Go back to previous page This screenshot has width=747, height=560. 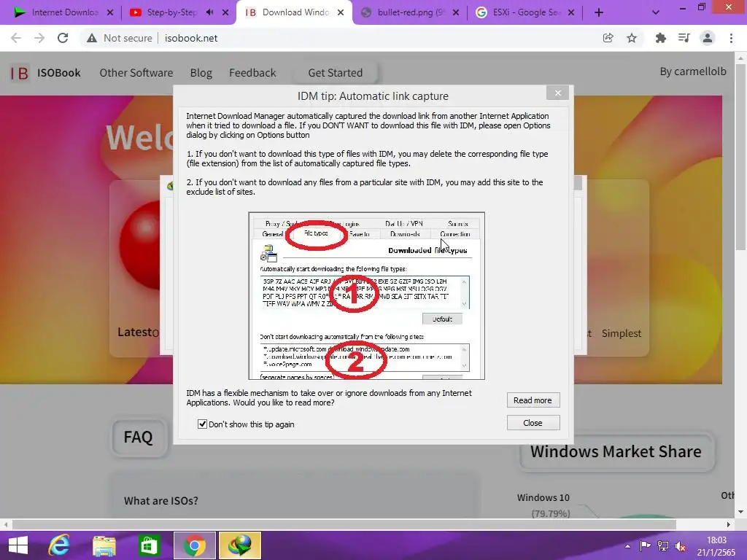point(16,38)
